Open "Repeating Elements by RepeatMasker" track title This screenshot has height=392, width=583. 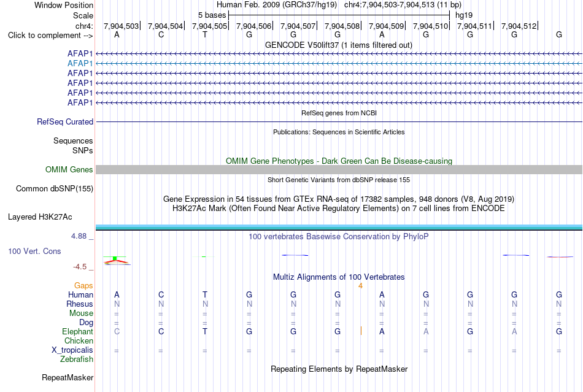tap(339, 369)
